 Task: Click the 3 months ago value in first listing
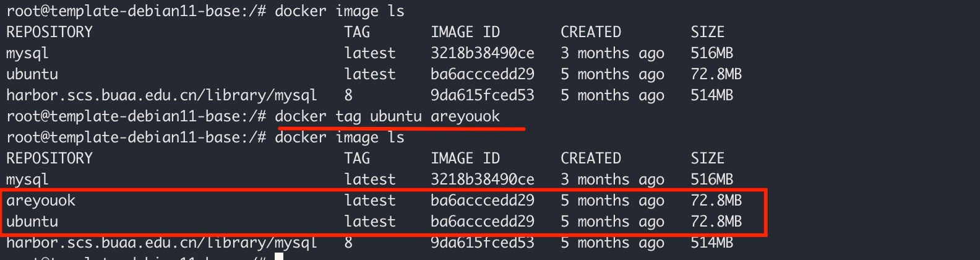[612, 53]
